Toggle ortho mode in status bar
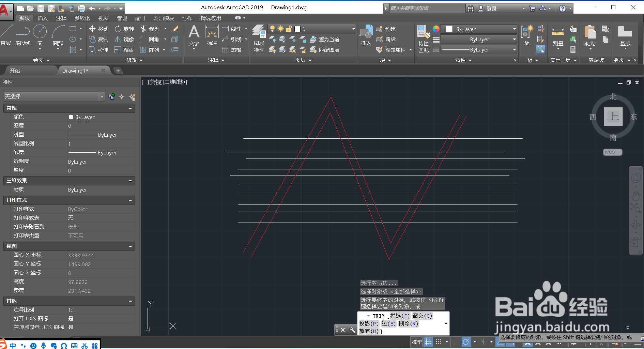This screenshot has height=349, width=644. [456, 342]
